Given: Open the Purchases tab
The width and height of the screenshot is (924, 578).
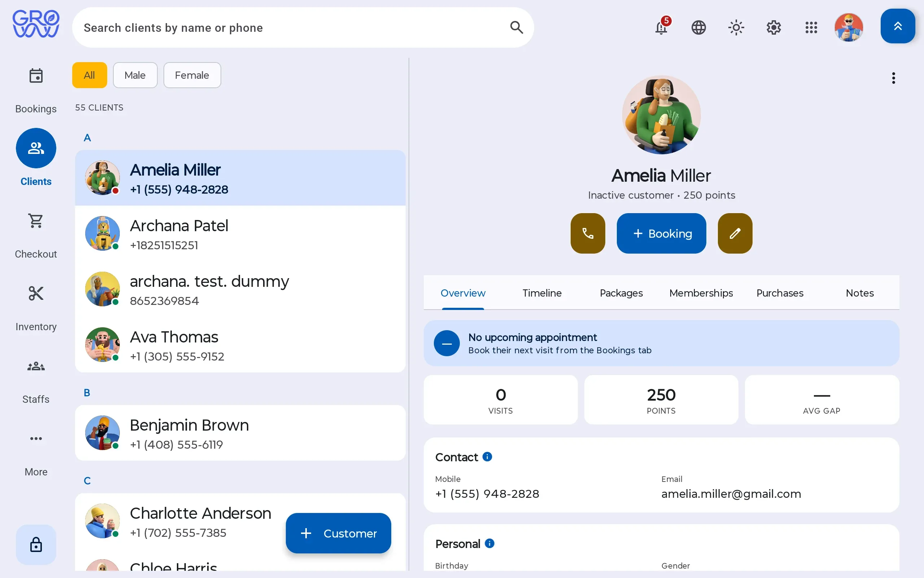Looking at the screenshot, I should click(x=780, y=293).
